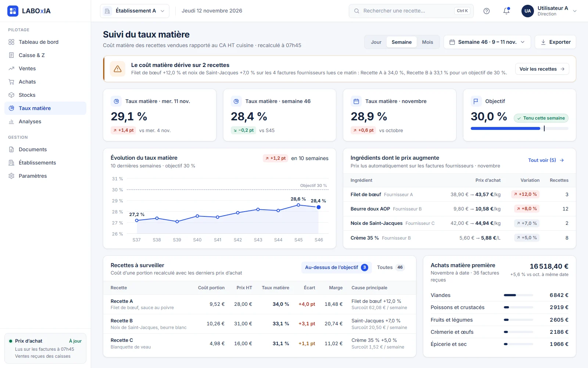Open Recette B row

259,324
